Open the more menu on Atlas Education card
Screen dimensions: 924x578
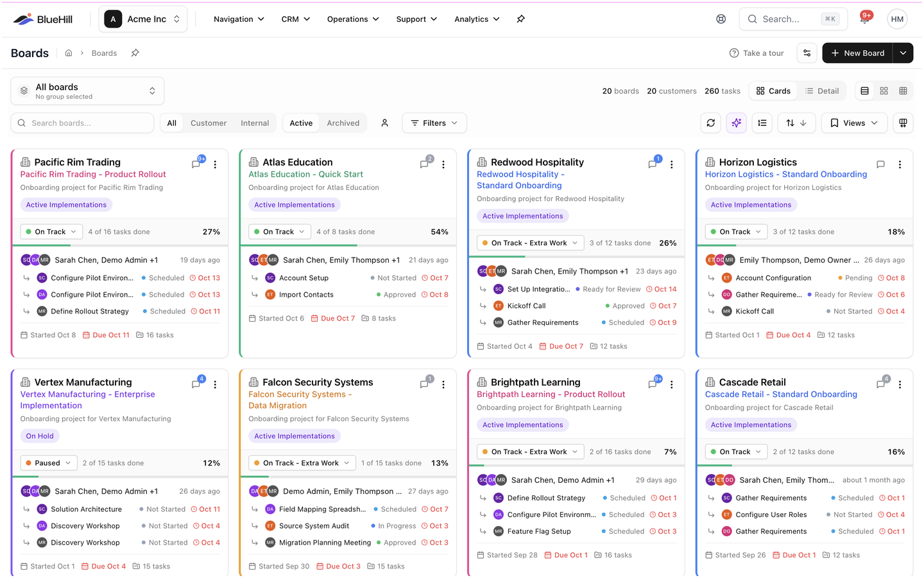(443, 165)
